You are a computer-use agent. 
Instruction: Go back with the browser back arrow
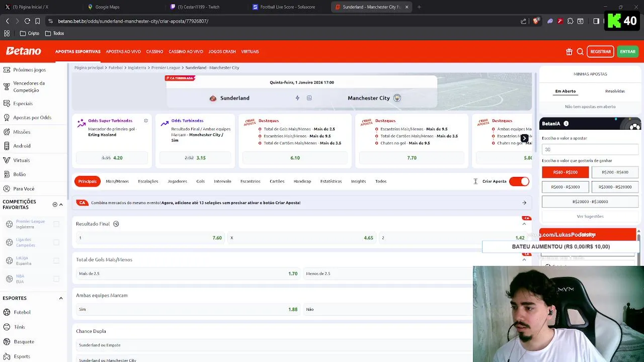[x=8, y=21]
